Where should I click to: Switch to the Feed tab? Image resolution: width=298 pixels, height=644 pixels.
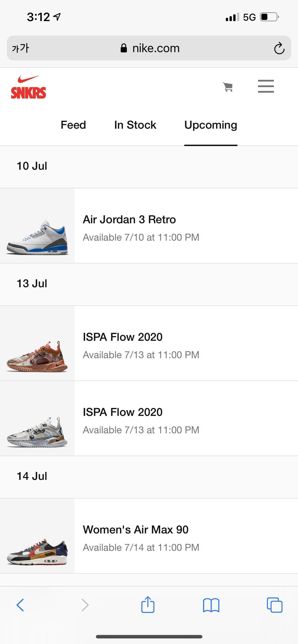pos(73,125)
